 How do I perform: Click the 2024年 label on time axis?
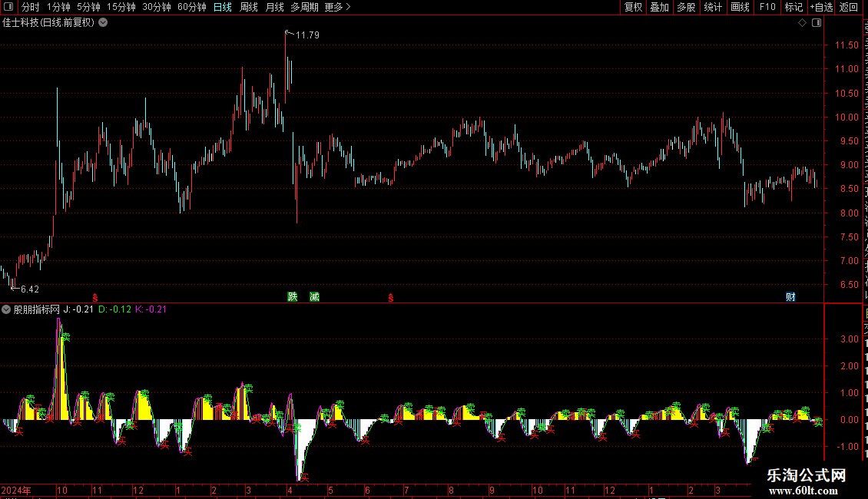click(16, 490)
